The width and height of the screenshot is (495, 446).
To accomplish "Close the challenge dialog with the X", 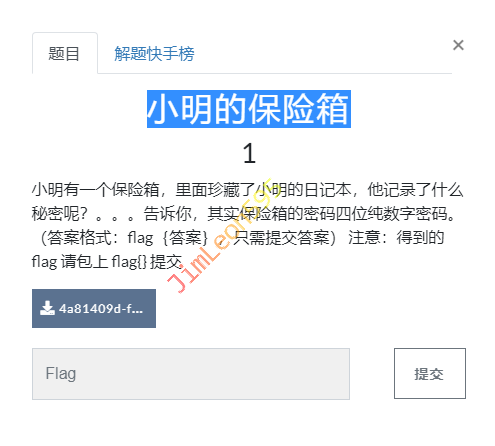I will point(458,45).
